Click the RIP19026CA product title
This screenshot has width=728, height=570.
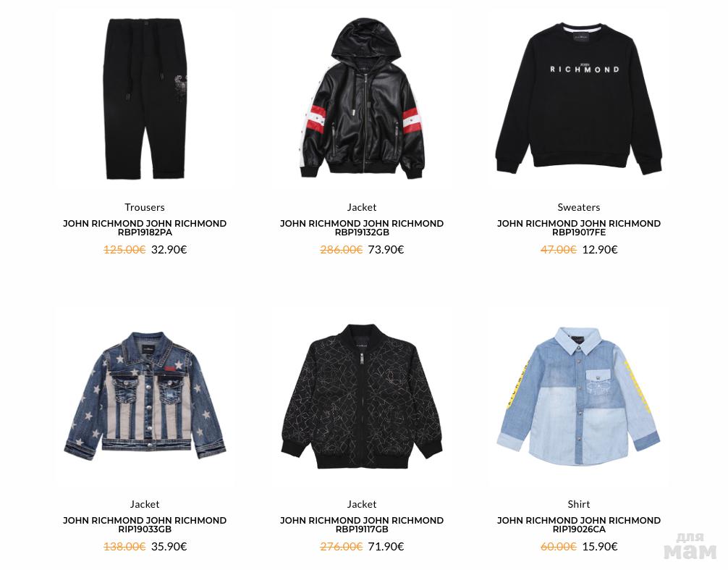(578, 524)
